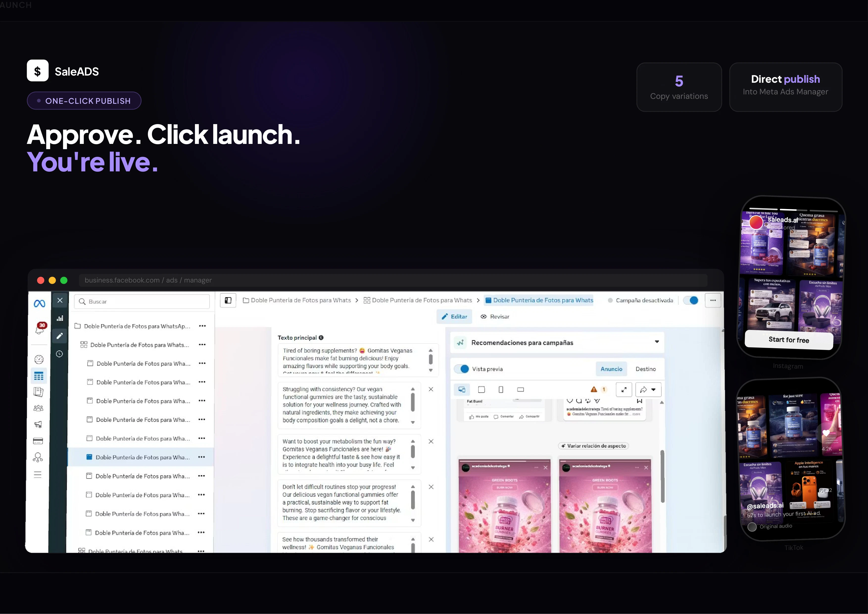The width and height of the screenshot is (868, 614).
Task: Expand Recomendaciones para campañas panel
Action: pyautogui.click(x=657, y=342)
